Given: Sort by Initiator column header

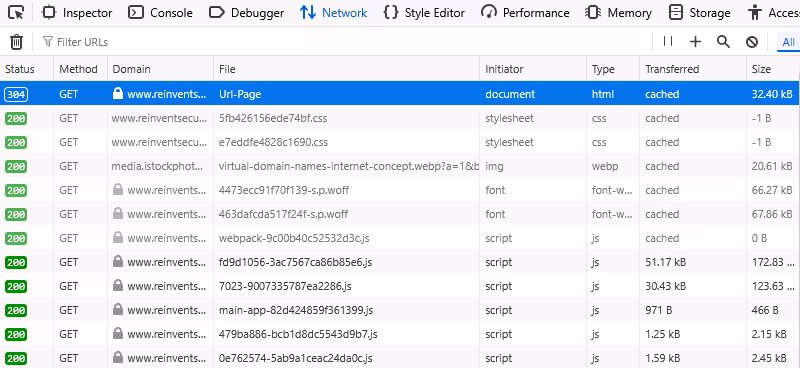Looking at the screenshot, I should coord(533,69).
